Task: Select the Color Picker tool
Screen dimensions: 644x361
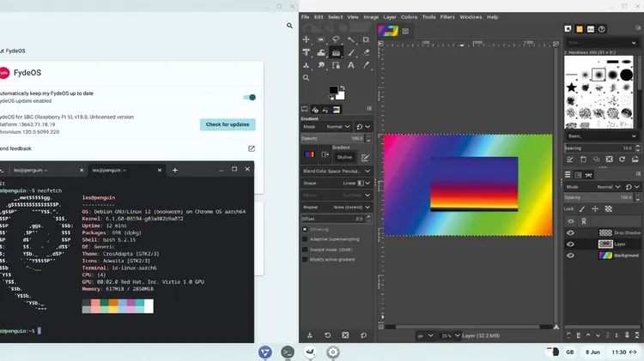Action: 366,65
